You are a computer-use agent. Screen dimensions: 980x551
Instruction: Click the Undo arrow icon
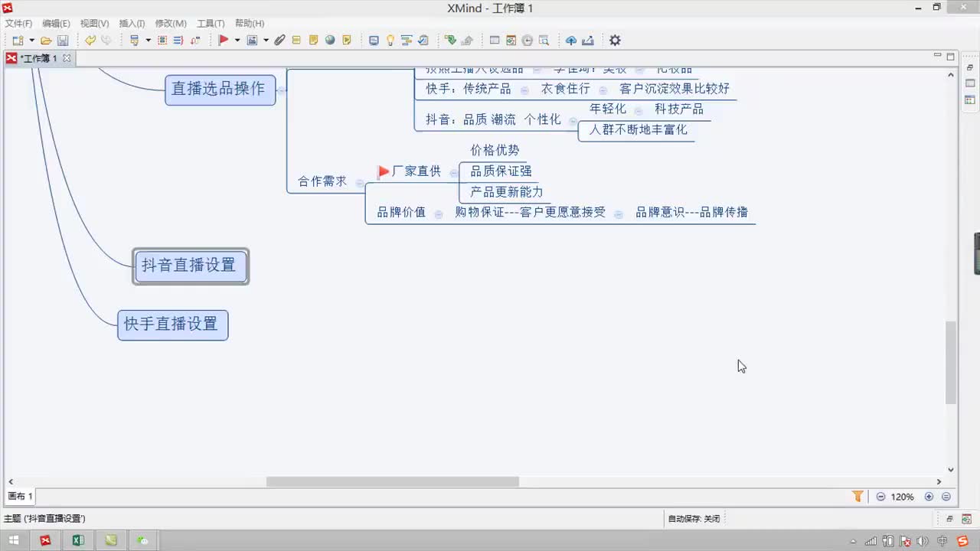pyautogui.click(x=90, y=41)
